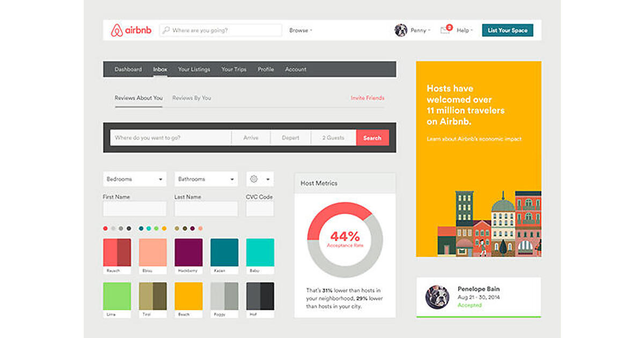Open the Your Trips tab
This screenshot has height=338, width=644.
click(234, 69)
